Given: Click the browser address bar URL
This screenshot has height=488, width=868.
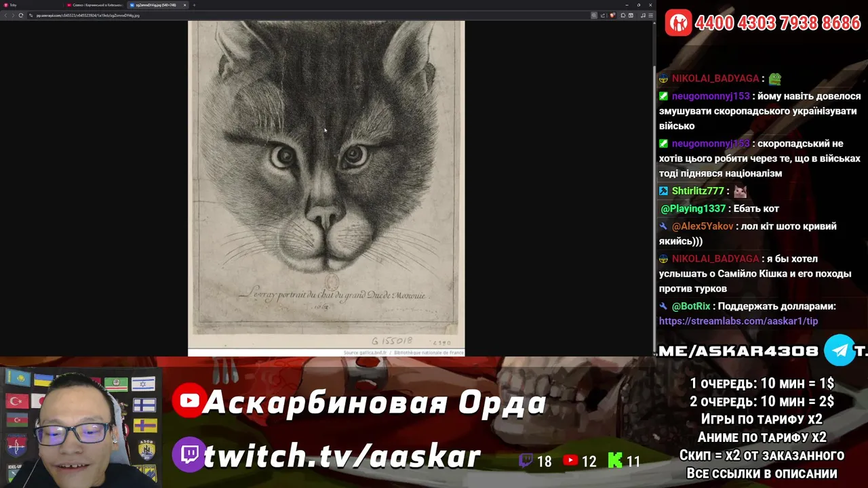Looking at the screenshot, I should click(88, 15).
